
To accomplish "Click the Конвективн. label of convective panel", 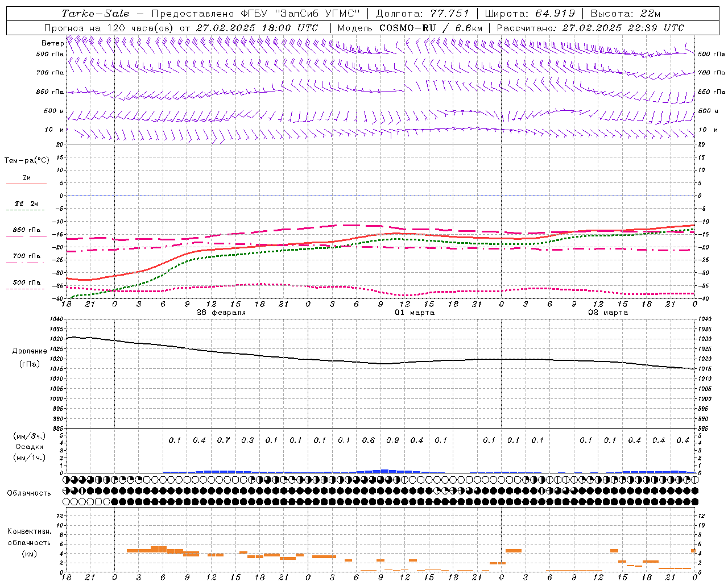I will [x=29, y=531].
